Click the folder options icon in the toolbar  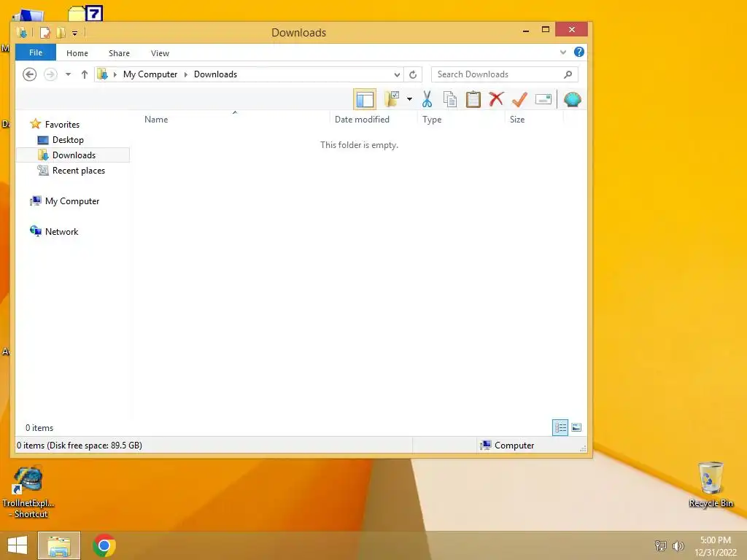pyautogui.click(x=392, y=99)
